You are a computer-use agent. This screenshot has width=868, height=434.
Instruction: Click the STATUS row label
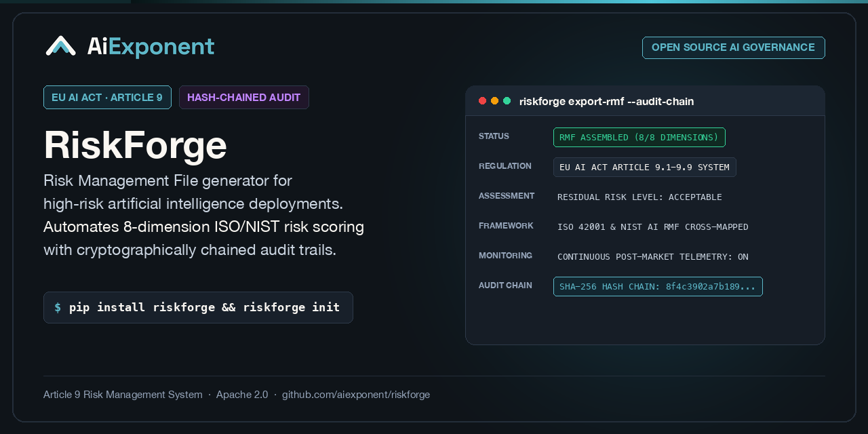click(x=494, y=136)
